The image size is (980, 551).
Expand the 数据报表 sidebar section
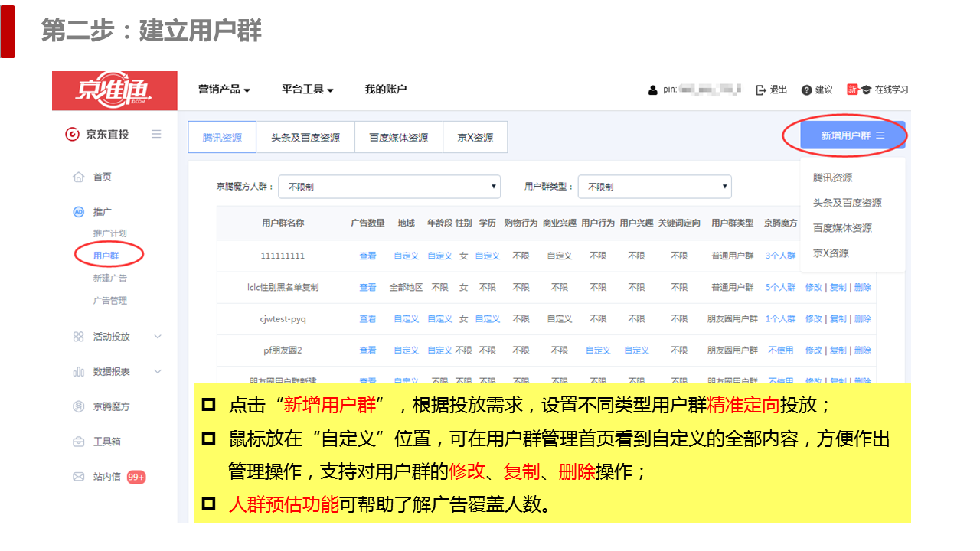point(158,372)
